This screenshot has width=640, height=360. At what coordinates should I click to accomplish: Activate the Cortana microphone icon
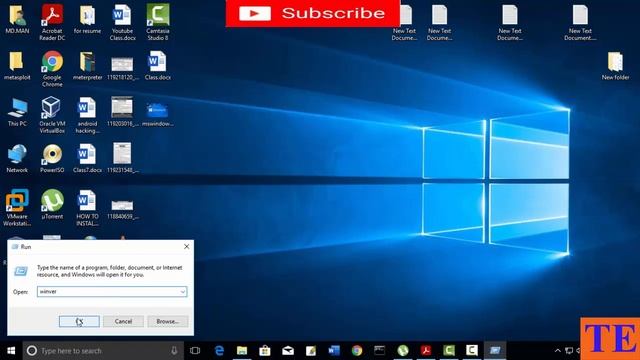click(x=174, y=351)
